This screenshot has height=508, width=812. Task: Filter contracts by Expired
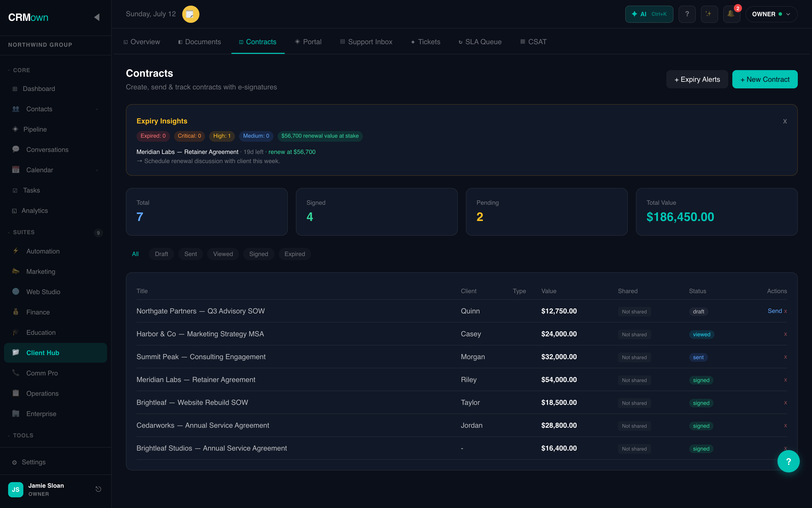click(x=295, y=254)
